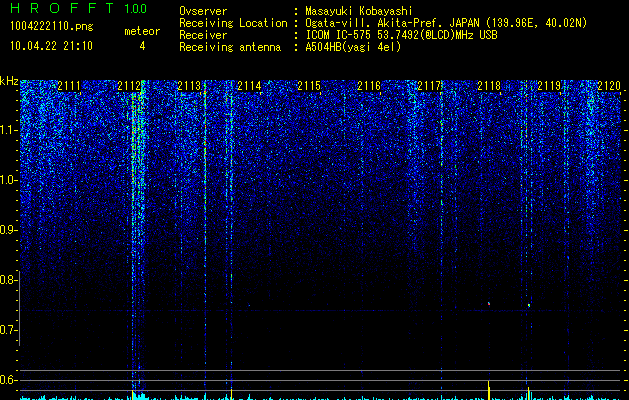Click the Receiving Location value text
Image resolution: width=629 pixels, height=400 pixels.
[446, 23]
